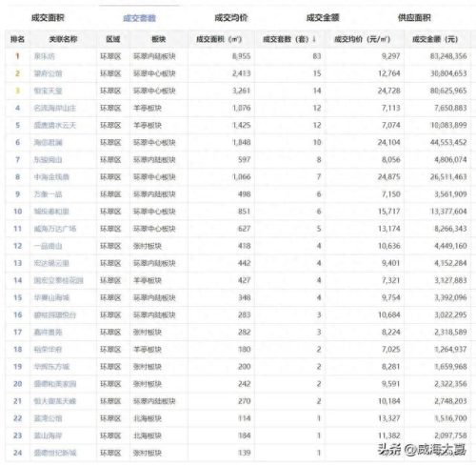Click the 关联名称 column header
The height and width of the screenshot is (466, 476).
point(63,39)
